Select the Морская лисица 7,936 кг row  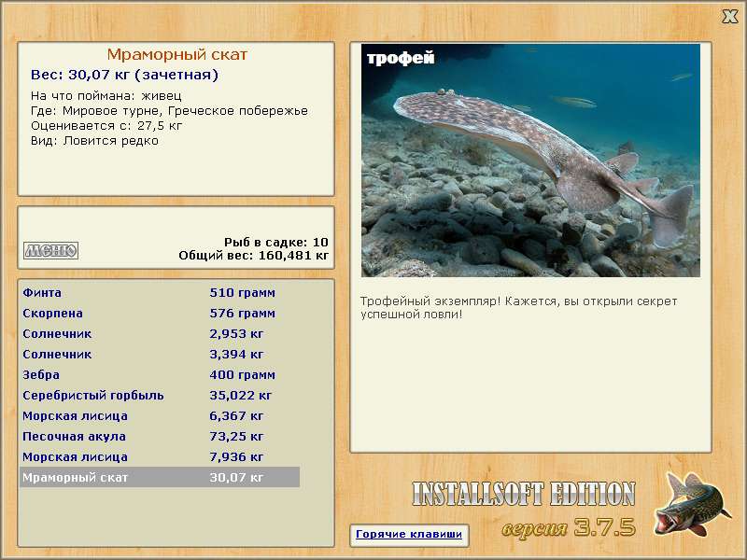click(x=160, y=456)
